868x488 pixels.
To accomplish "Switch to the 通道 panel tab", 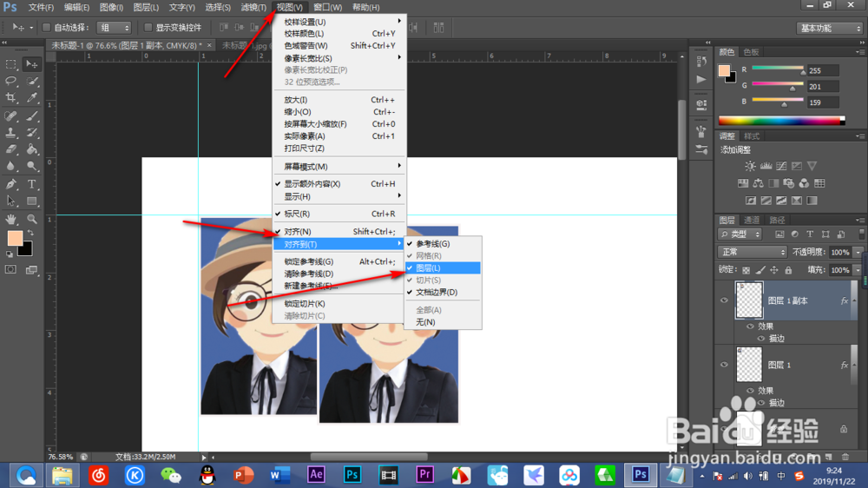I will [751, 220].
